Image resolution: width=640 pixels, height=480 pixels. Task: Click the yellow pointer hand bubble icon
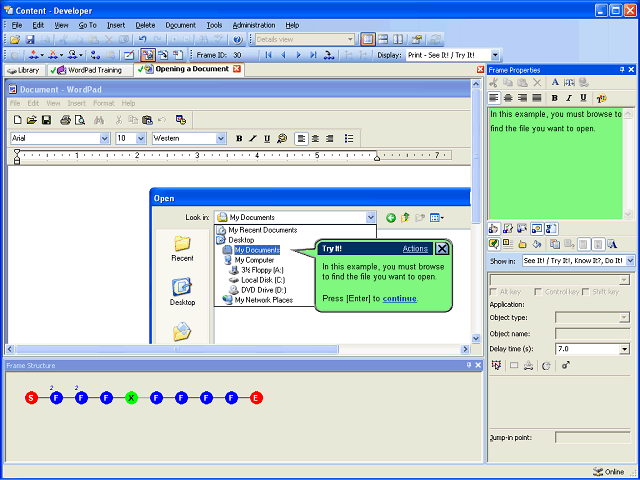click(522, 244)
